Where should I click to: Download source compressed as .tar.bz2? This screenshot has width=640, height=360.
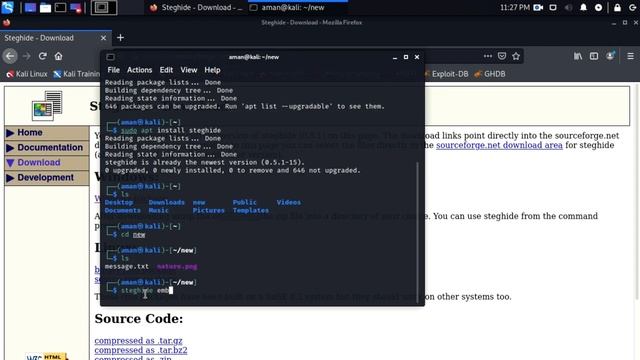(141, 350)
